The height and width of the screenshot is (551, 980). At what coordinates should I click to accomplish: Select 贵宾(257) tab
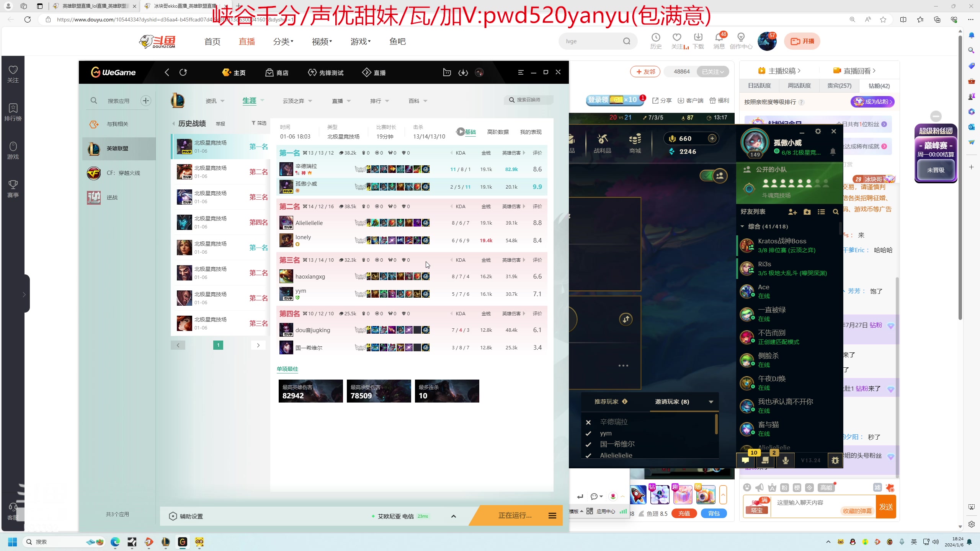tap(839, 86)
